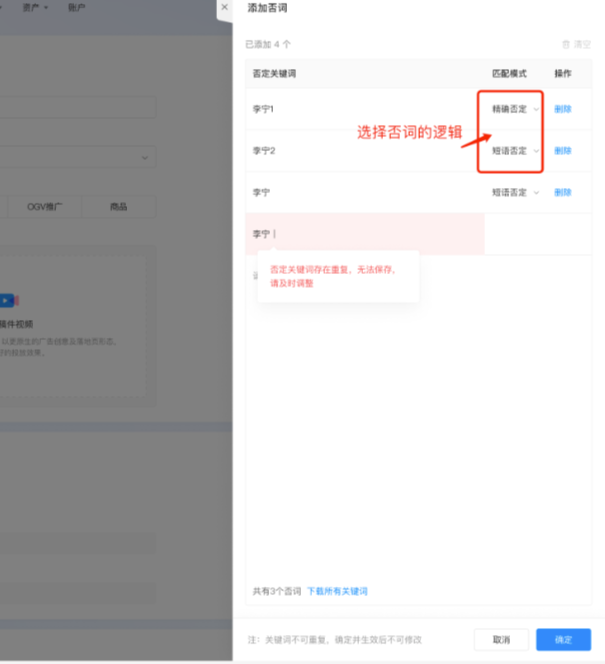
Task: Click the 取消 button
Action: 501,639
